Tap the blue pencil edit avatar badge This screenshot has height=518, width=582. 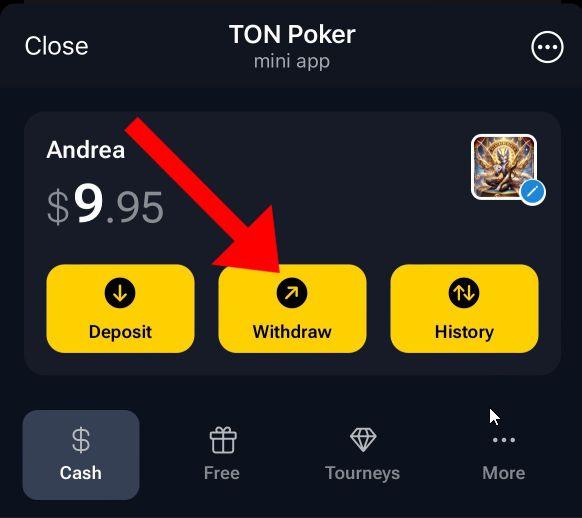532,192
